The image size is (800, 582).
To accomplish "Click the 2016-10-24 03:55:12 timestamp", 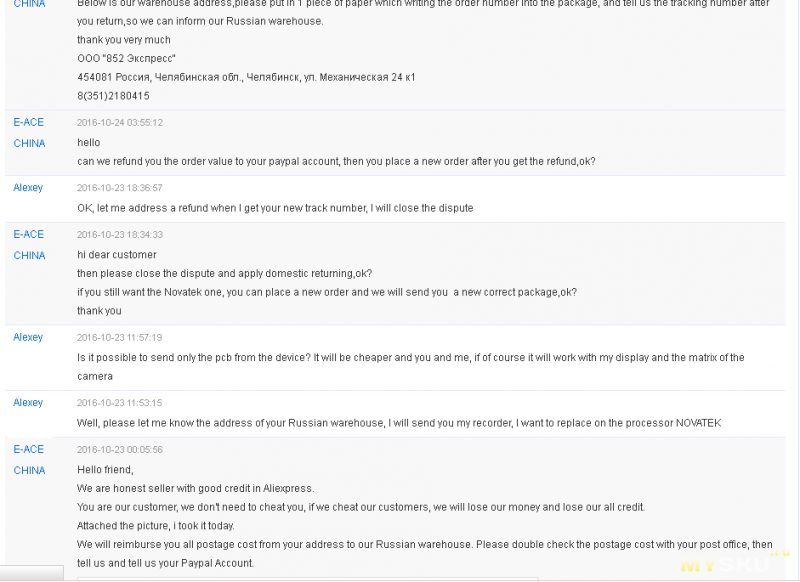I will tap(120, 122).
